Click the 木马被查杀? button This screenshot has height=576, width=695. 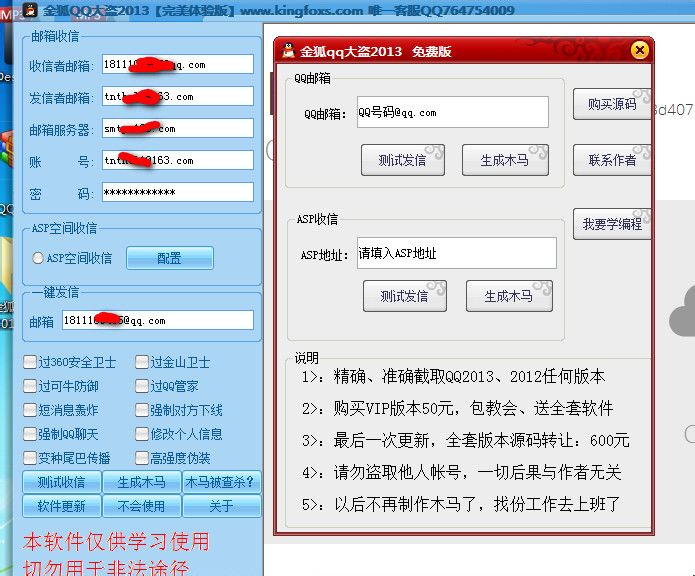pos(222,482)
